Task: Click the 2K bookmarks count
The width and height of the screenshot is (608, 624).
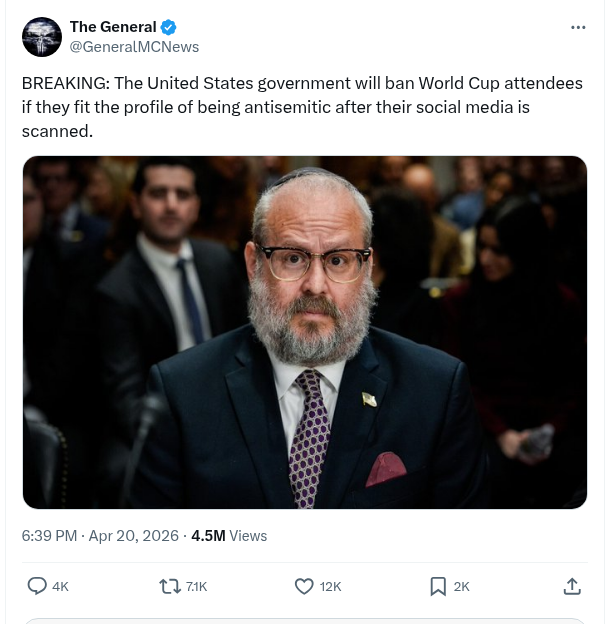Action: pyautogui.click(x=462, y=587)
